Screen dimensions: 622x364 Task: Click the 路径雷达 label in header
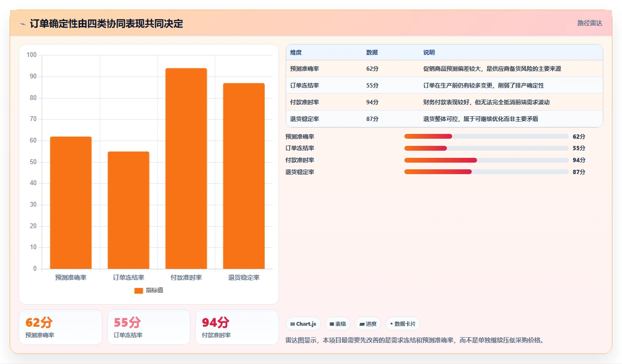(589, 23)
